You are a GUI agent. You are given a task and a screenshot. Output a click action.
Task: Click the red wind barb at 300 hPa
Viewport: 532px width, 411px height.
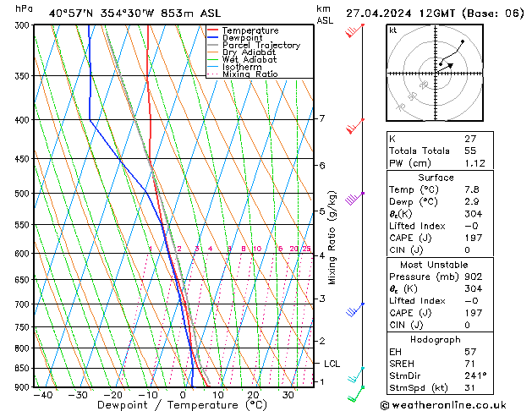click(x=354, y=30)
